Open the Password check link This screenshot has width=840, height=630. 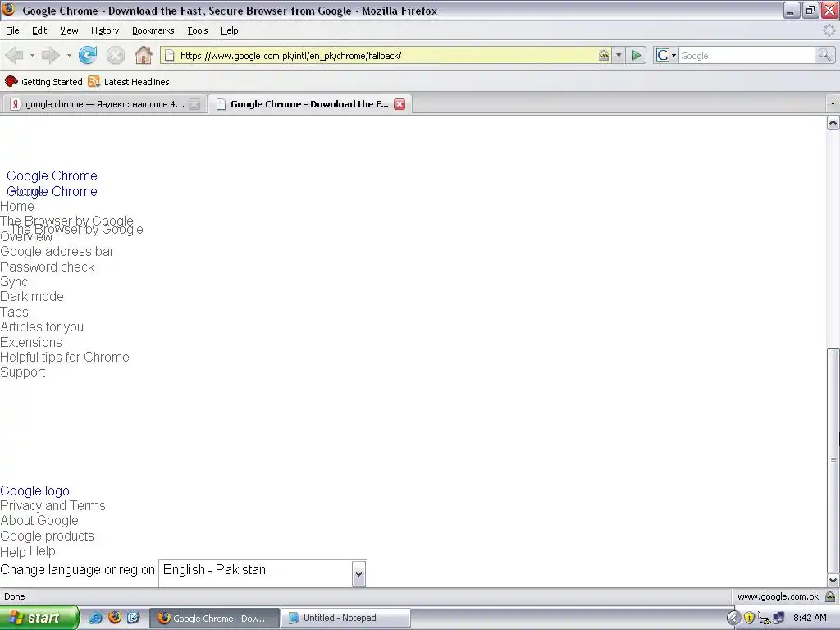(x=47, y=267)
